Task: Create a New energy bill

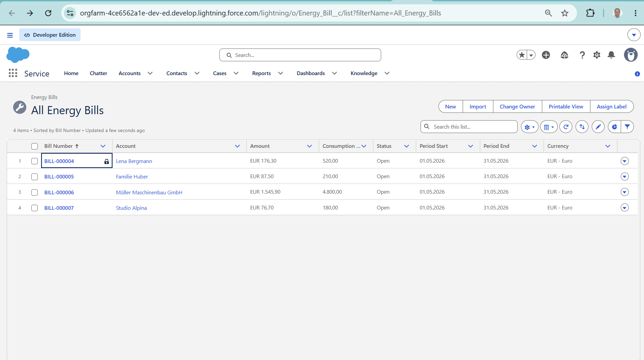Action: [x=451, y=107]
